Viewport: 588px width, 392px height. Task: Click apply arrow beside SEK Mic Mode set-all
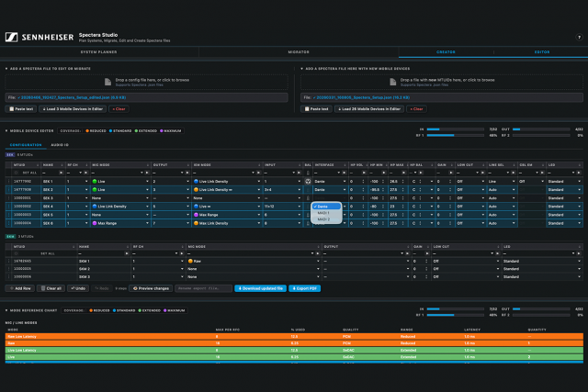tap(147, 173)
